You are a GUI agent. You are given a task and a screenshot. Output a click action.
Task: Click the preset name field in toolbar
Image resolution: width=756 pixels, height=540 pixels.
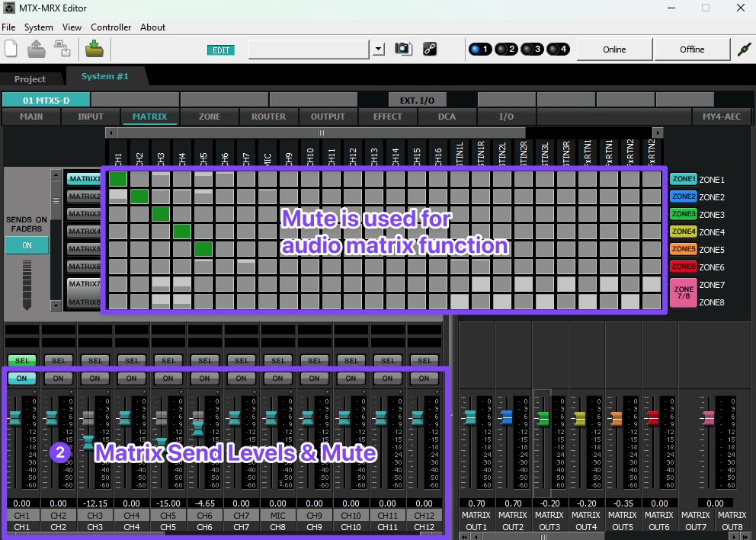coord(309,50)
